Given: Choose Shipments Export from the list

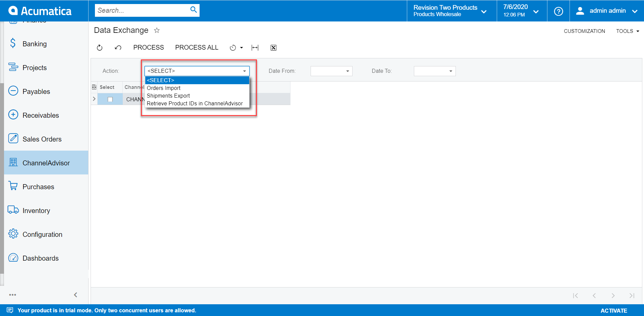Looking at the screenshot, I should point(197,96).
